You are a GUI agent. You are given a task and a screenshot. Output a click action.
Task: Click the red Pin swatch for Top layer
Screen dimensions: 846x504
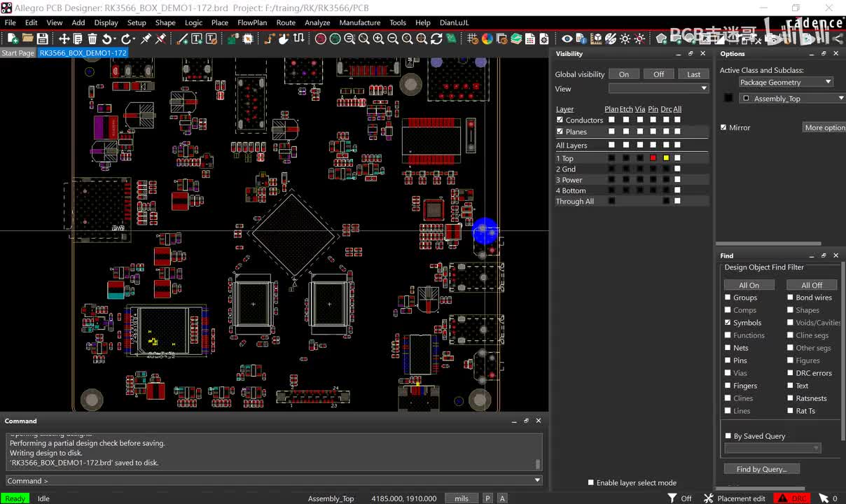653,158
